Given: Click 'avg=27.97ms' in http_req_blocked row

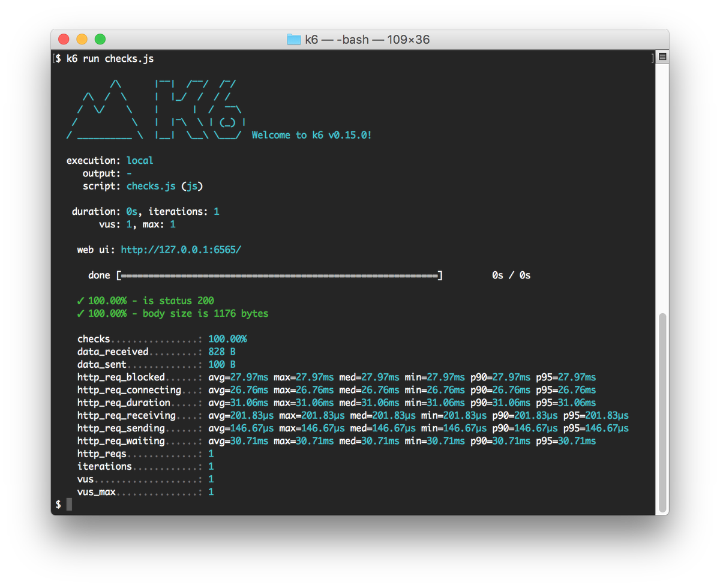Looking at the screenshot, I should (238, 377).
